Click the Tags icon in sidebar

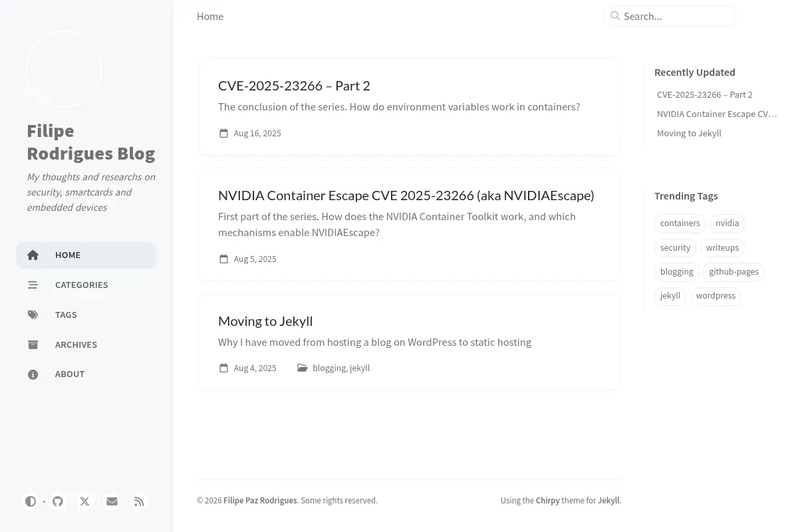(x=33, y=315)
